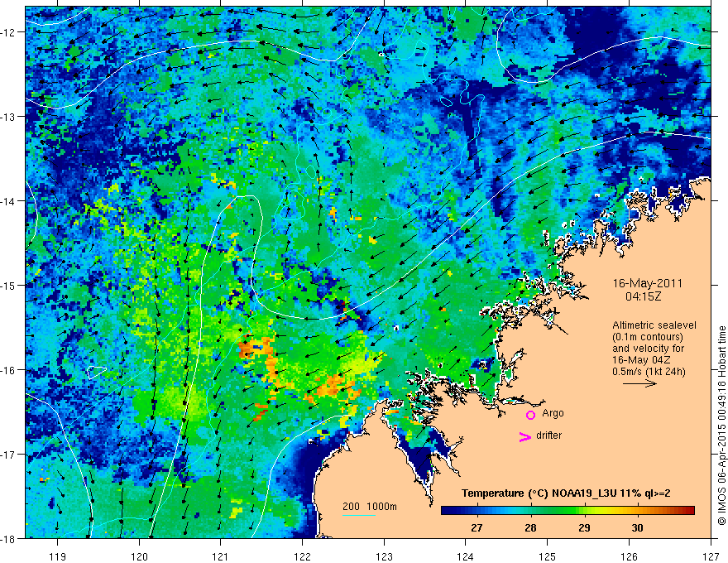This screenshot has height=563, width=728.
Task: Click the 0.5m/s velocity scale arrow
Action: [x=639, y=383]
